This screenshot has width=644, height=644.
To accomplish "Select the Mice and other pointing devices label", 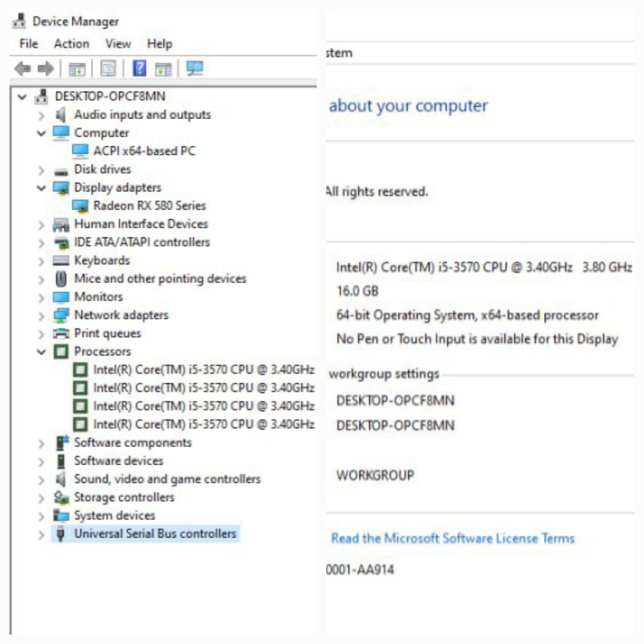I will pos(160,279).
